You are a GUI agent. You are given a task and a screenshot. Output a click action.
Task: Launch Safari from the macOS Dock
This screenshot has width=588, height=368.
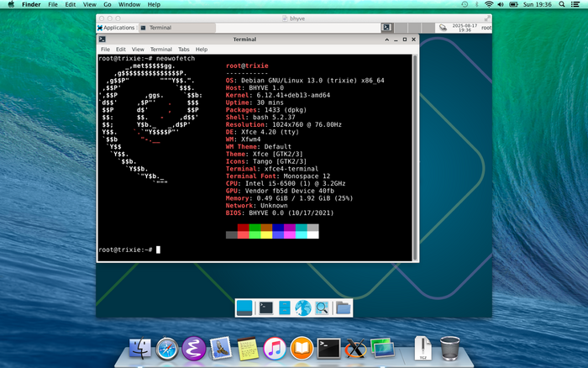click(167, 349)
